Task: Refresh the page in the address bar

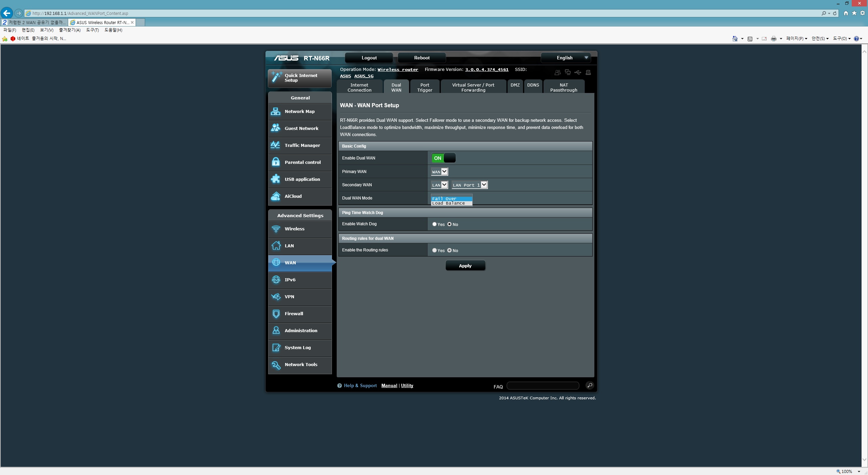Action: point(835,13)
